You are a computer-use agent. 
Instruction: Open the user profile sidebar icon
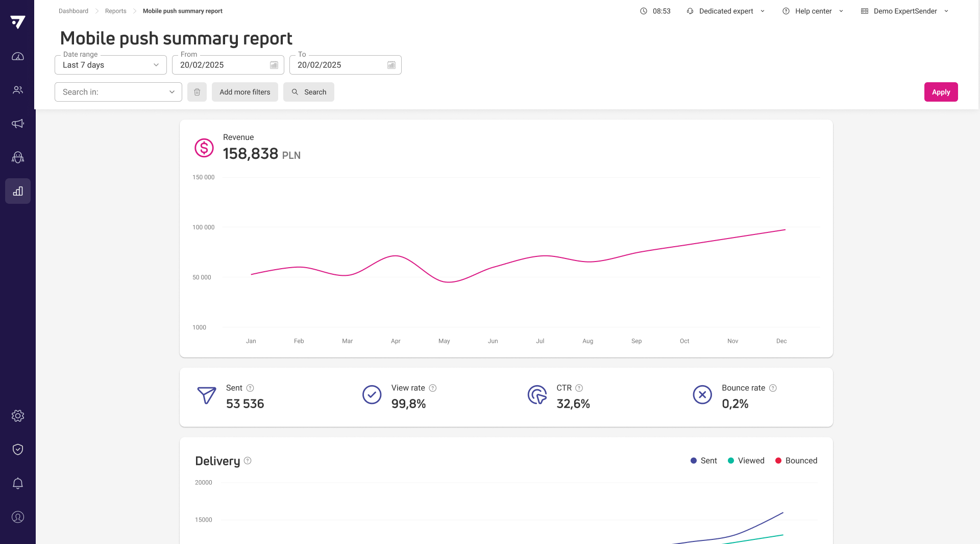coord(18,517)
